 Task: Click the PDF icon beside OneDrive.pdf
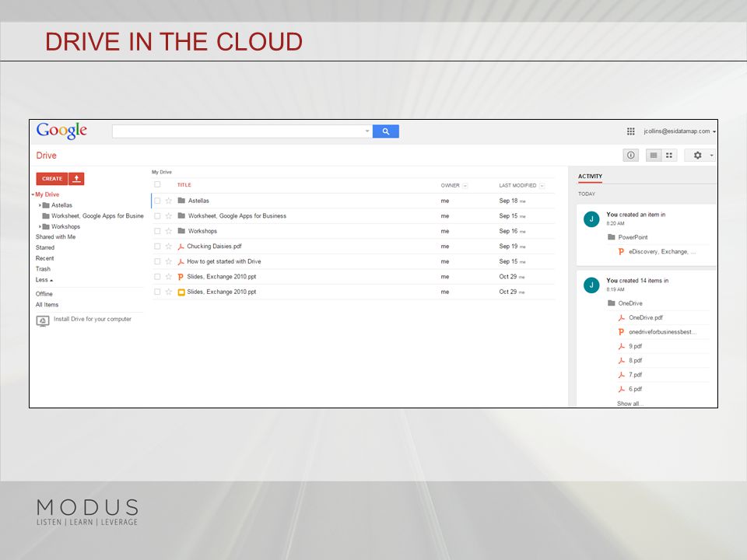[x=621, y=317]
